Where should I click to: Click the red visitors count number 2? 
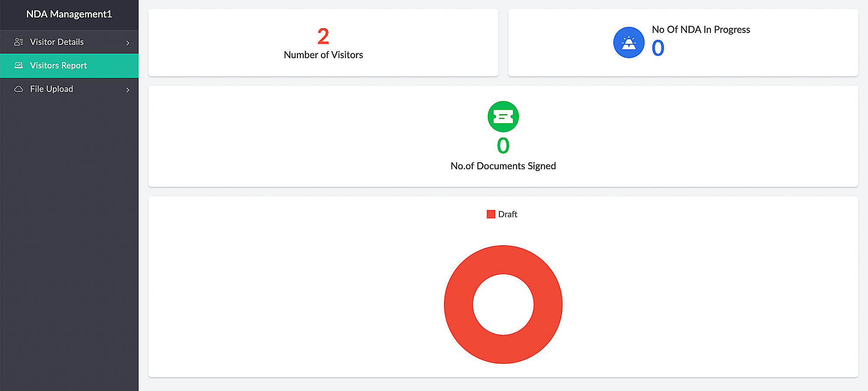point(323,36)
